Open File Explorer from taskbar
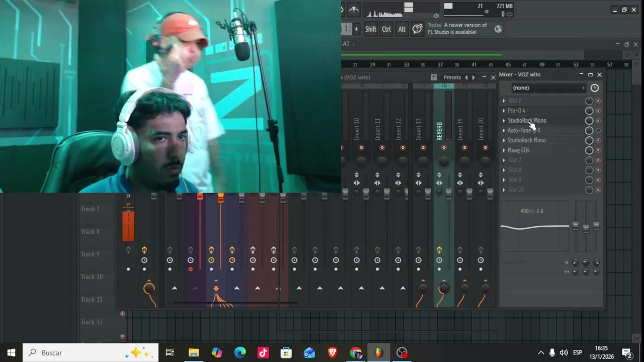The width and height of the screenshot is (644, 362). [193, 353]
